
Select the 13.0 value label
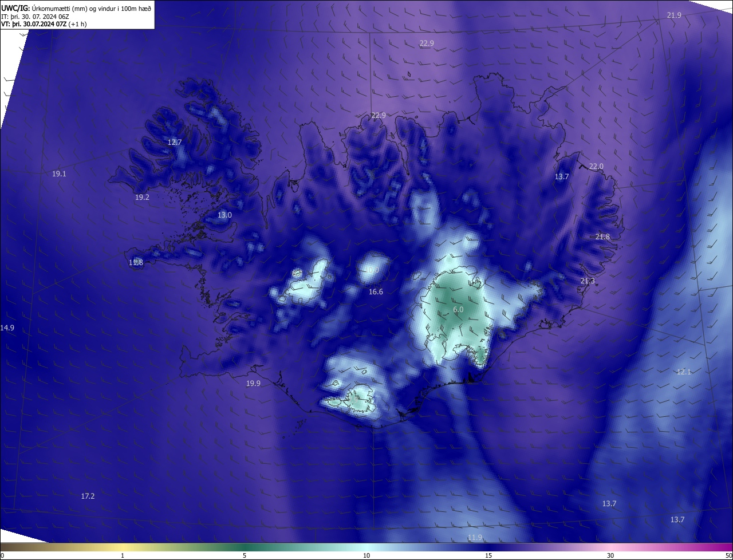(x=224, y=215)
